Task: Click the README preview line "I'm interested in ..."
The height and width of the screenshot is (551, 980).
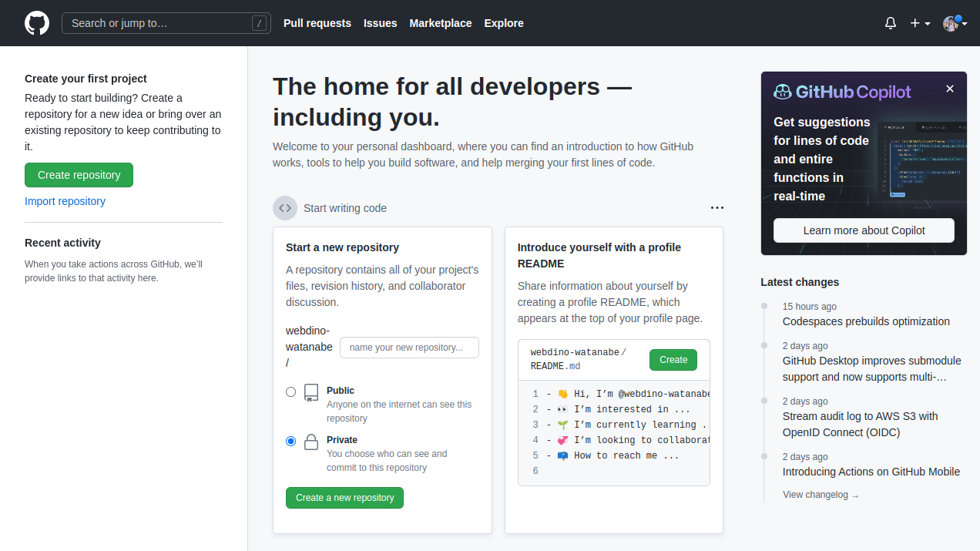Action: (620, 409)
